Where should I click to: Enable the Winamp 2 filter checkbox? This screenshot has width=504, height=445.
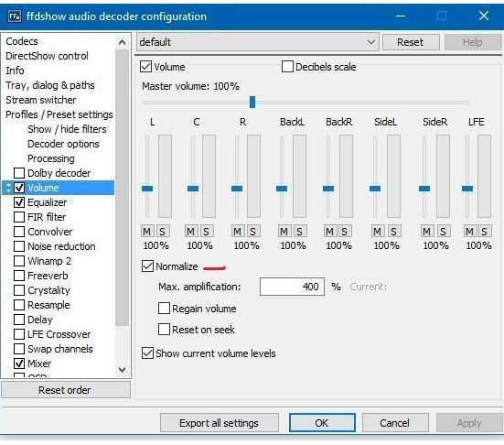19,261
